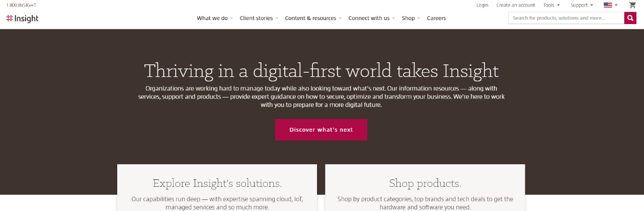Viewport: 644px width, 211px height.
Task: Go to the Careers page
Action: [436, 18]
